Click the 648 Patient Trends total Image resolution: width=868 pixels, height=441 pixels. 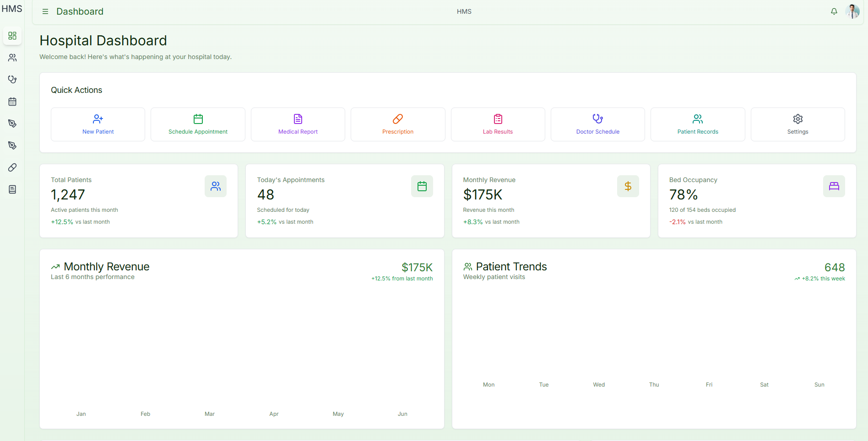835,268
